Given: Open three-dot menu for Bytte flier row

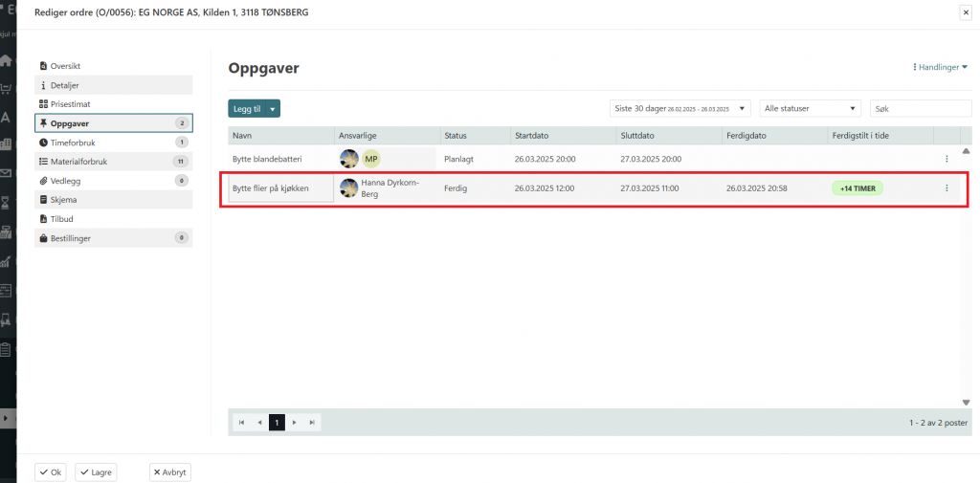Looking at the screenshot, I should click(947, 188).
